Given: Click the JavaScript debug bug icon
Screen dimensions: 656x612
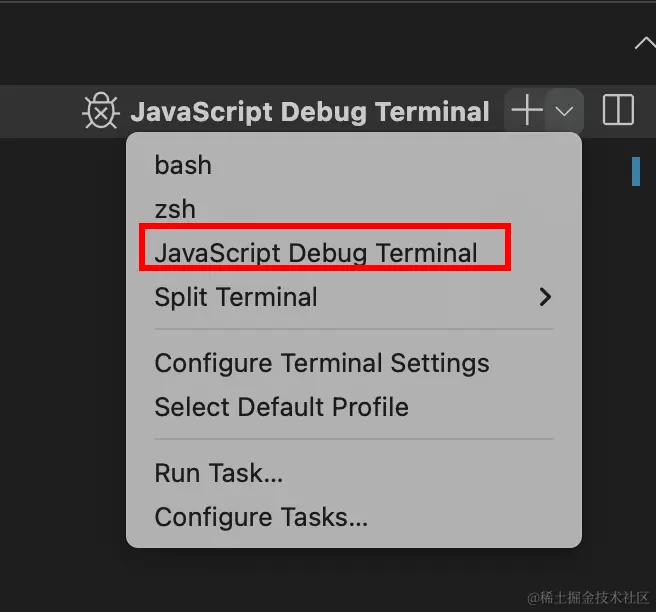Looking at the screenshot, I should pos(100,111).
